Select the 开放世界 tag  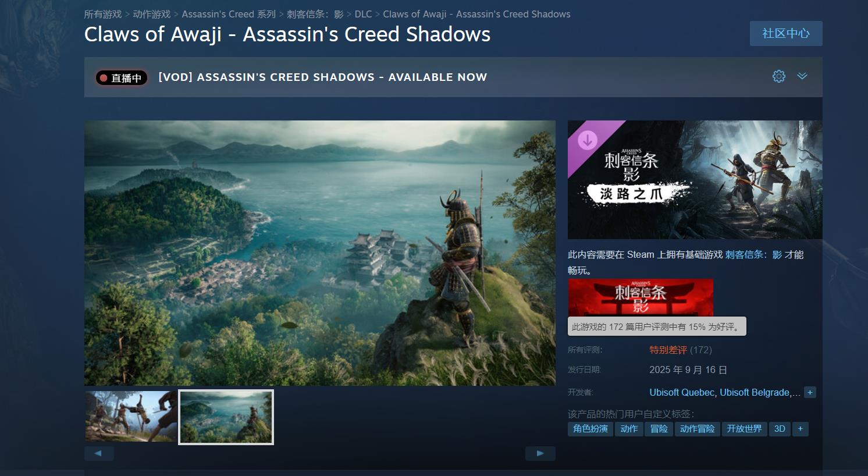744,429
